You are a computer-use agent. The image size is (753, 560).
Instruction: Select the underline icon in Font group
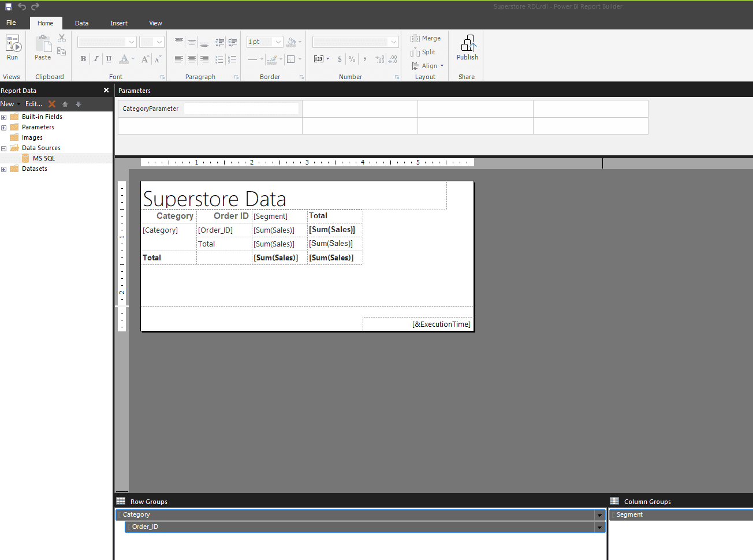(x=109, y=58)
